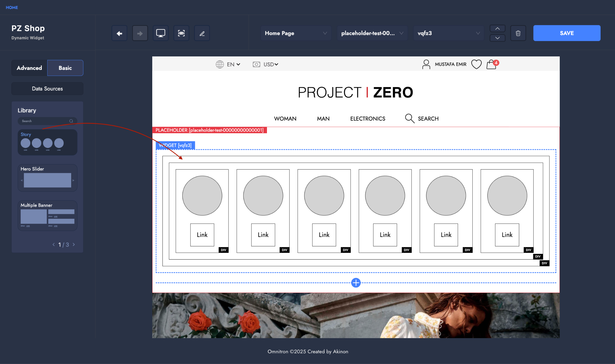Click the HOME breadcrumb link
The height and width of the screenshot is (364, 615).
point(12,7)
